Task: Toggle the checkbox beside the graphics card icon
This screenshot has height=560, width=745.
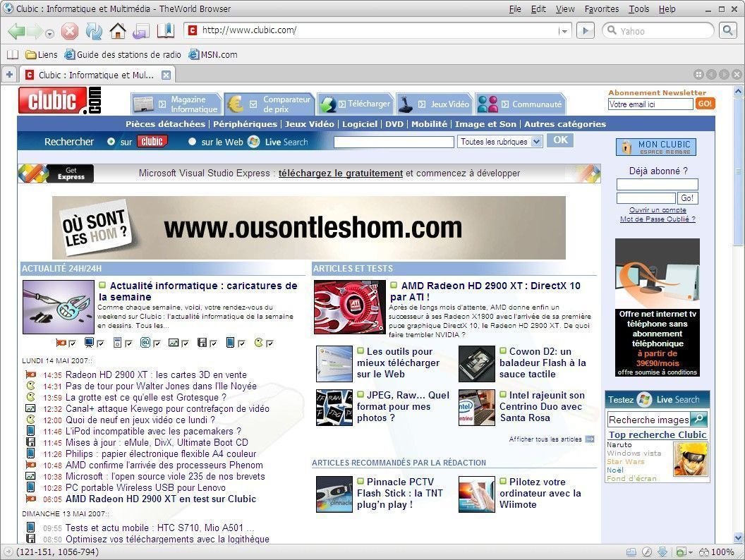Action: (x=72, y=343)
